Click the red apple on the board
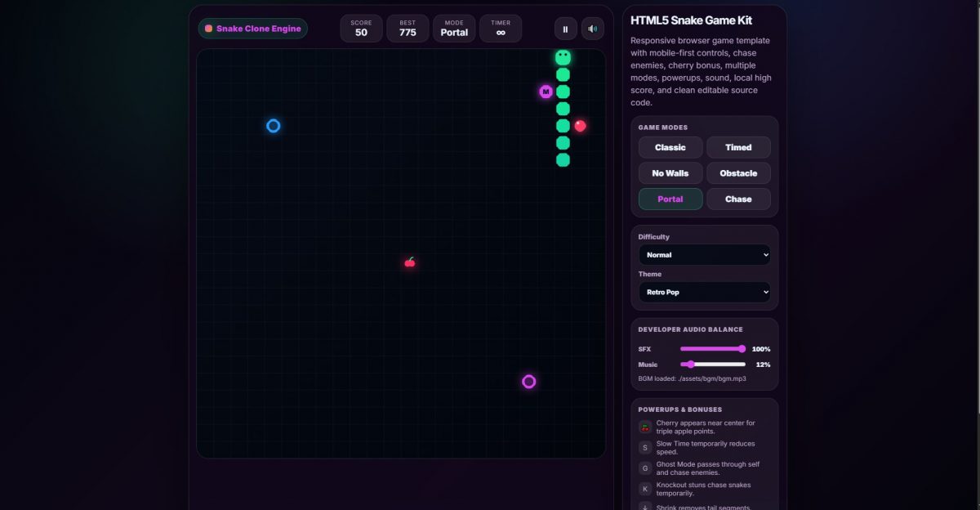Image resolution: width=980 pixels, height=510 pixels. coord(580,126)
